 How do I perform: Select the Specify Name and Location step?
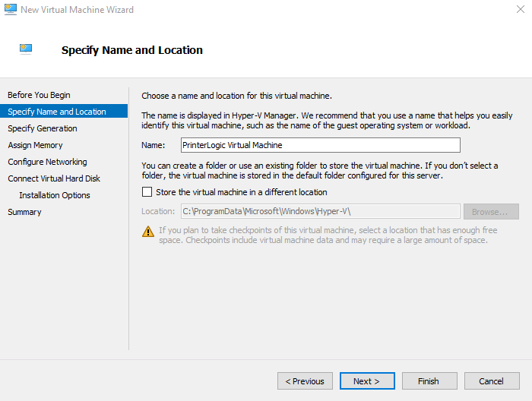pyautogui.click(x=64, y=112)
